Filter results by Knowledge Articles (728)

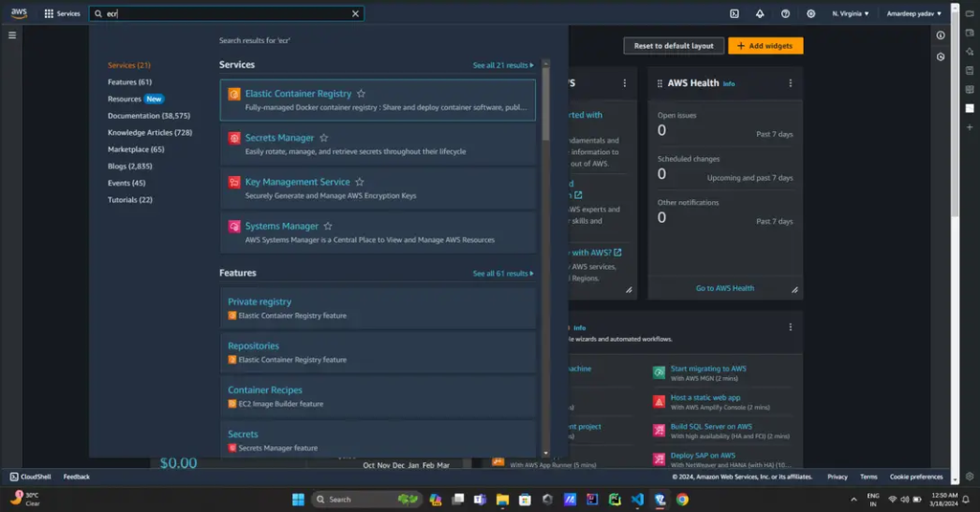pyautogui.click(x=150, y=132)
